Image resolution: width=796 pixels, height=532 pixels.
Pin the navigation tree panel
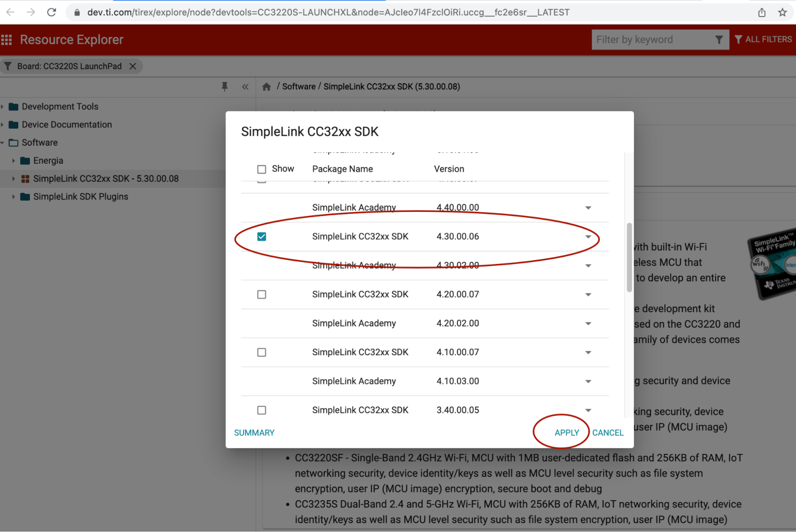click(225, 86)
